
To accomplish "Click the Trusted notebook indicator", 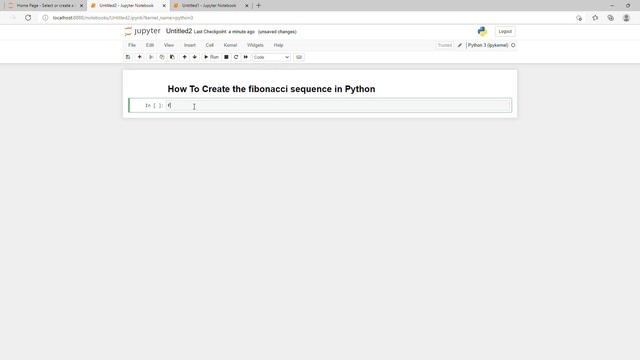I will (445, 45).
